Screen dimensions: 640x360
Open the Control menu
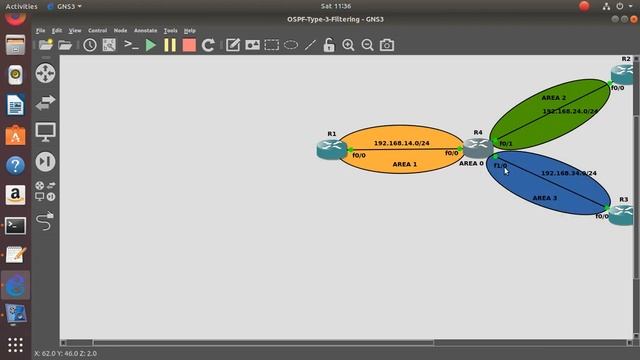coord(98,31)
